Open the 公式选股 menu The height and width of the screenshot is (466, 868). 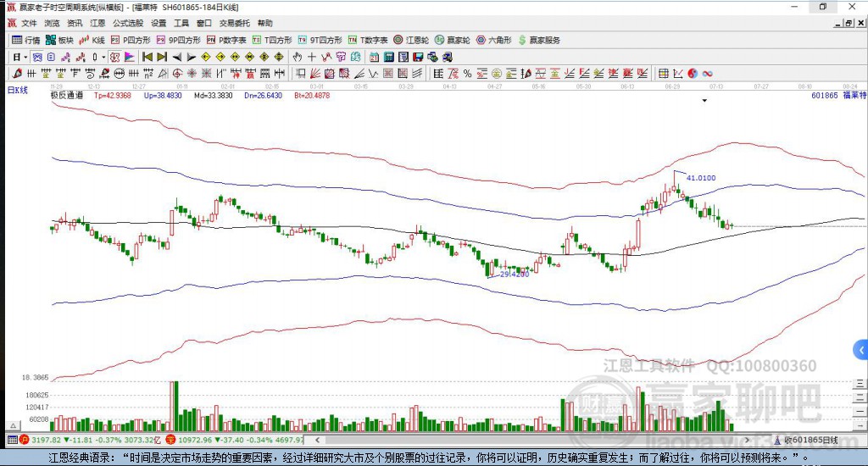pos(128,23)
